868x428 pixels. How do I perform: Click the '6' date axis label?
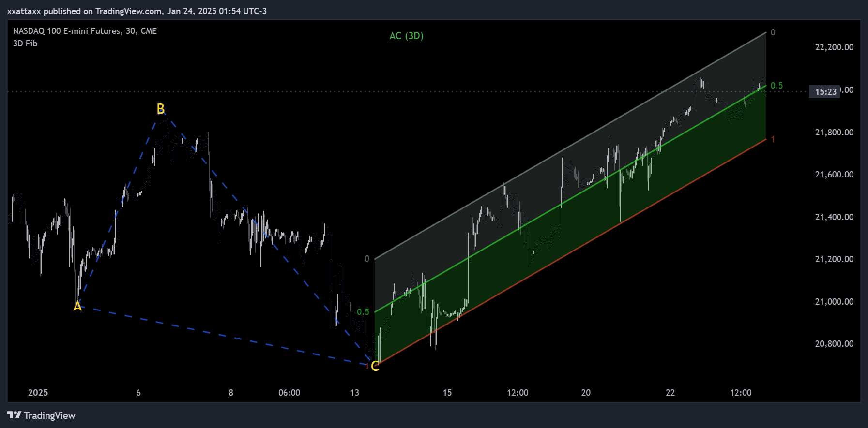coord(138,393)
